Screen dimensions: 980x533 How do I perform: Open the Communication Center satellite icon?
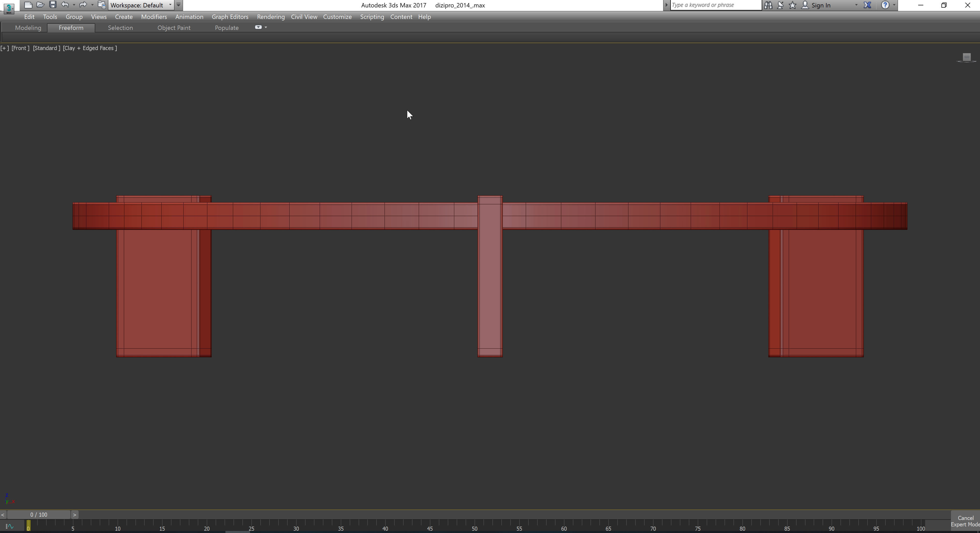(780, 5)
